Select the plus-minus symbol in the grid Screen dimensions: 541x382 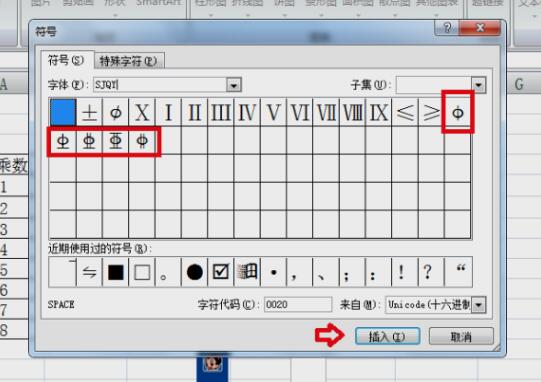(x=89, y=112)
